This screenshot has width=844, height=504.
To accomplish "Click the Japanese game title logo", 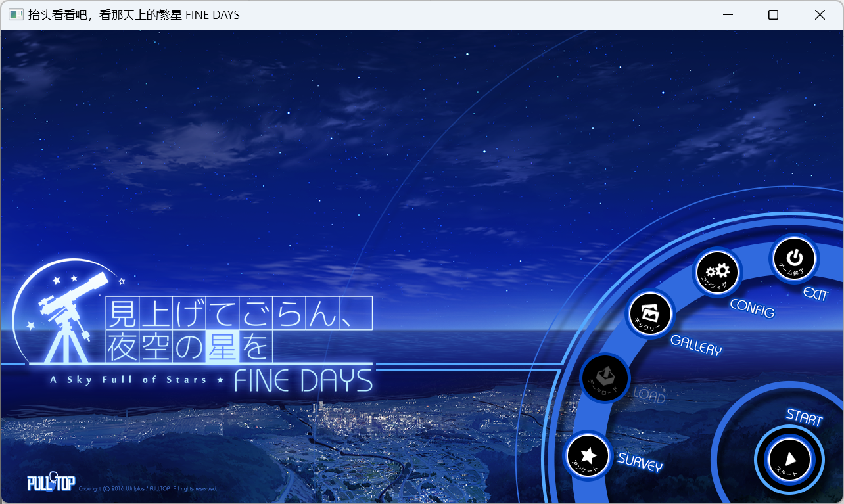I will (x=239, y=329).
